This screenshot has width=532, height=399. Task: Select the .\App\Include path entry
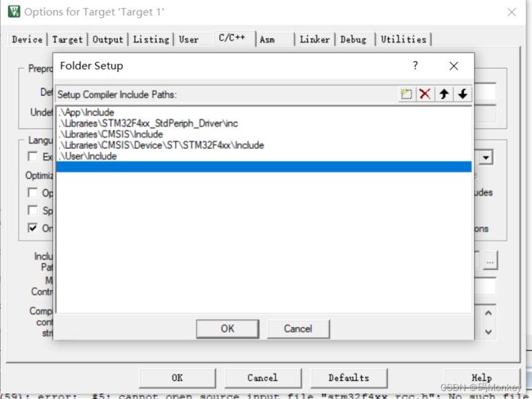click(x=264, y=112)
